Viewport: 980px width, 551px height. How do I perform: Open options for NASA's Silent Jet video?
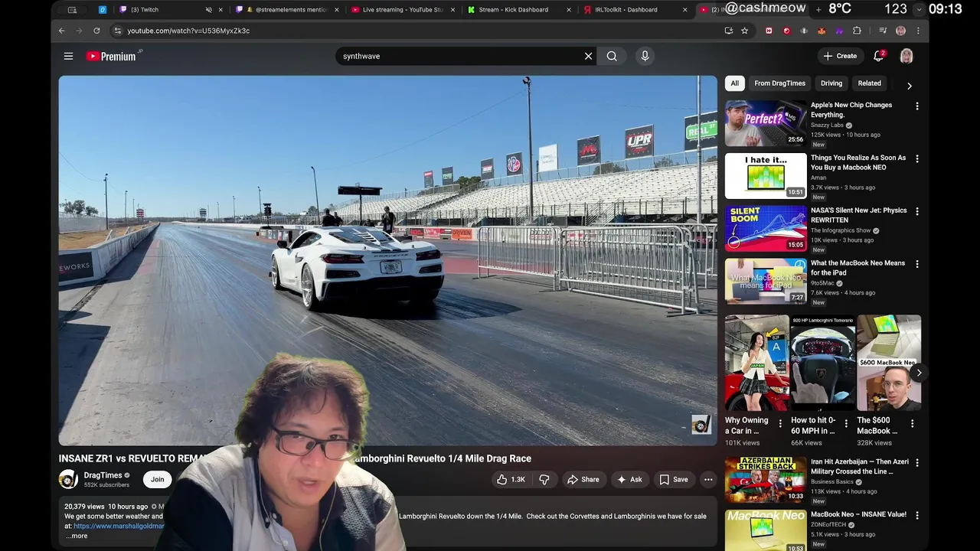point(917,211)
